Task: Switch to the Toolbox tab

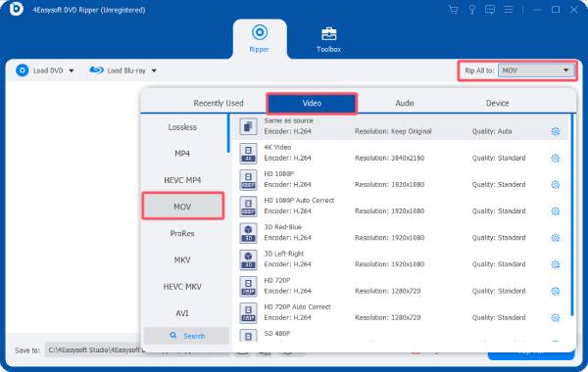Action: [328, 39]
